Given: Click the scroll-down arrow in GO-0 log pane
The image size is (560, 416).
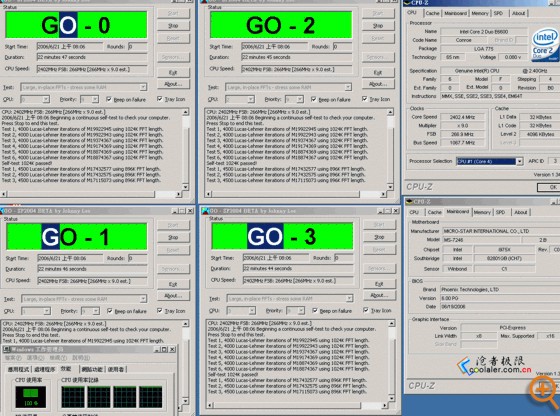Looking at the screenshot, I should [x=185, y=187].
